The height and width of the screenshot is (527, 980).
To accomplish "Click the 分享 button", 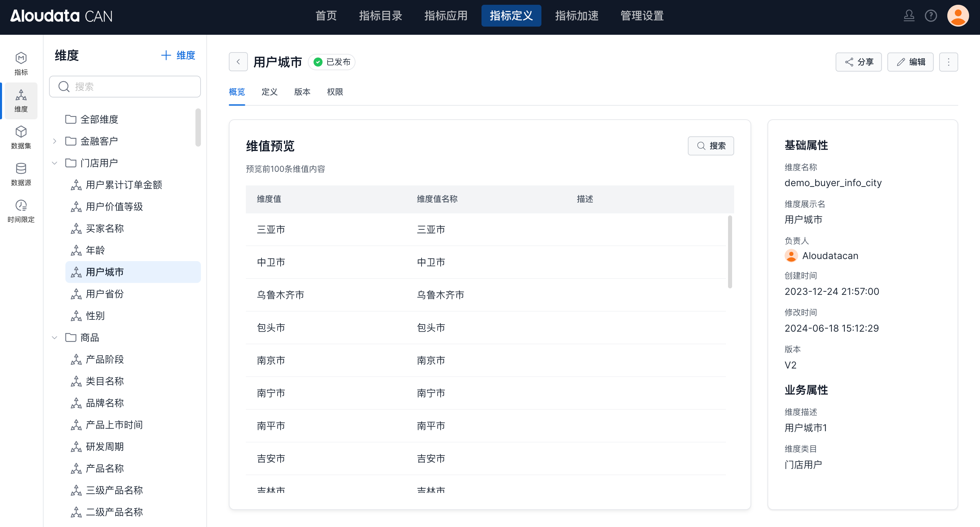I will [x=859, y=62].
